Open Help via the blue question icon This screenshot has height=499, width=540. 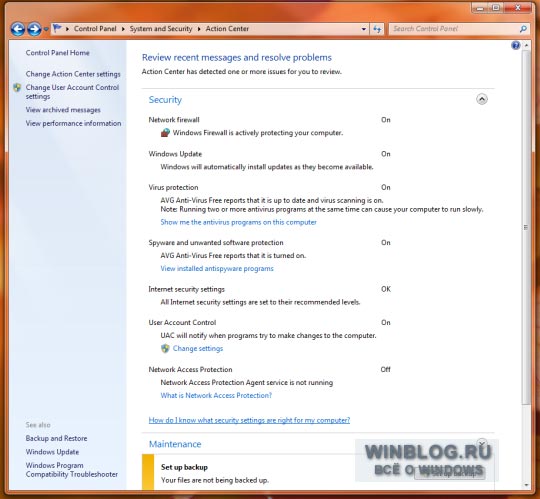tap(516, 45)
